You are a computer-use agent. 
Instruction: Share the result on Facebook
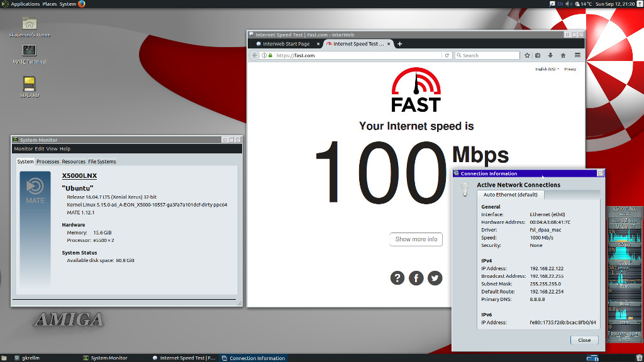click(x=416, y=278)
